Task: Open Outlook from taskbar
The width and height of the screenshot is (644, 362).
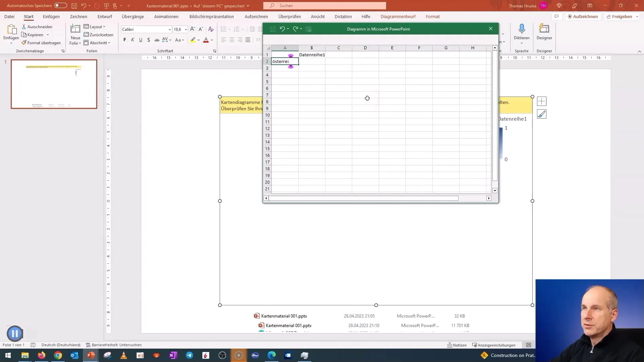Action: click(74, 355)
